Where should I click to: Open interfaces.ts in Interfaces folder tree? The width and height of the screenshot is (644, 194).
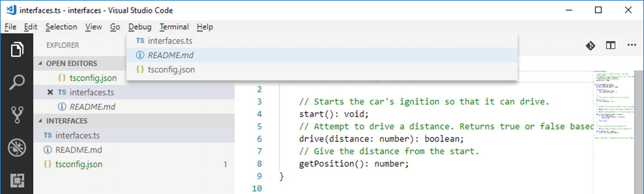[x=134, y=135]
